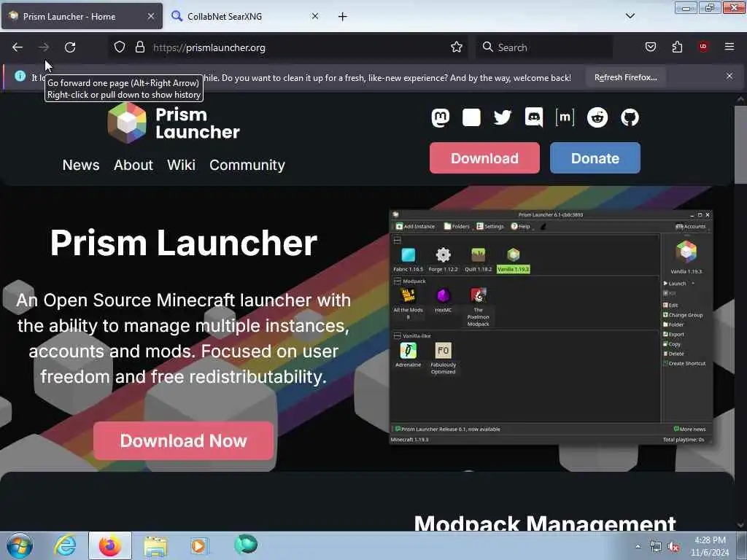Screen dimensions: 747x560
Task: Click the Download Now button
Action: (183, 440)
